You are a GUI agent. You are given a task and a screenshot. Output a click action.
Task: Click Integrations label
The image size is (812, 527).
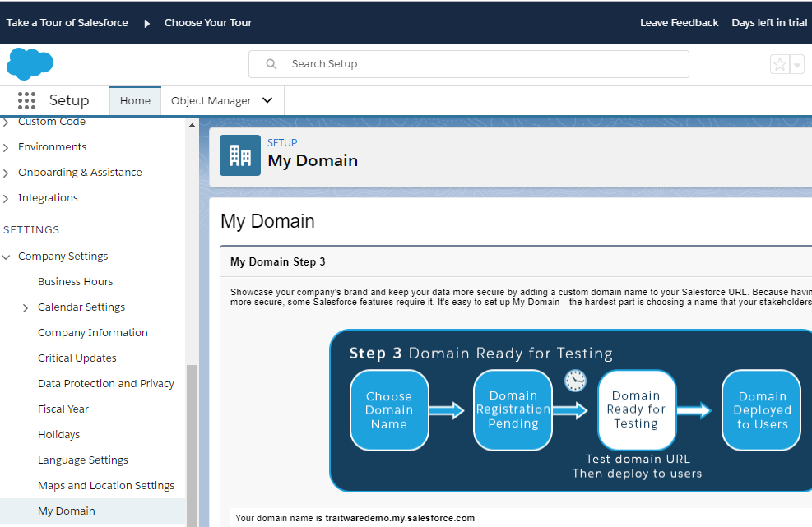point(49,198)
